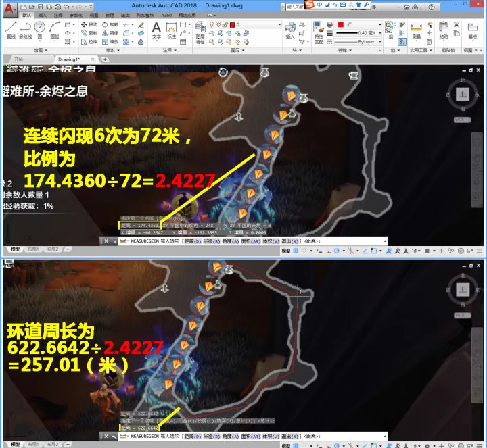This screenshot has height=448, width=487.
Task: Select the Arc (圆弧) tool
Action: [x=55, y=30]
